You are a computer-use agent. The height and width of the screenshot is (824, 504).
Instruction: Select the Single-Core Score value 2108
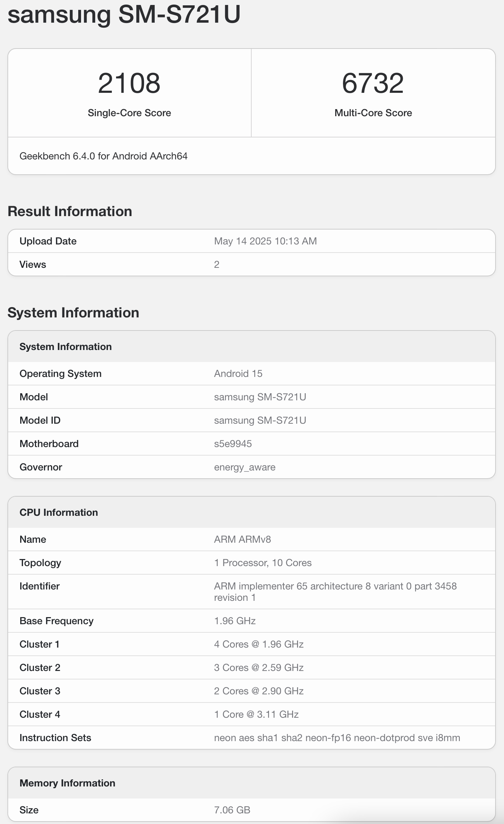(x=129, y=83)
